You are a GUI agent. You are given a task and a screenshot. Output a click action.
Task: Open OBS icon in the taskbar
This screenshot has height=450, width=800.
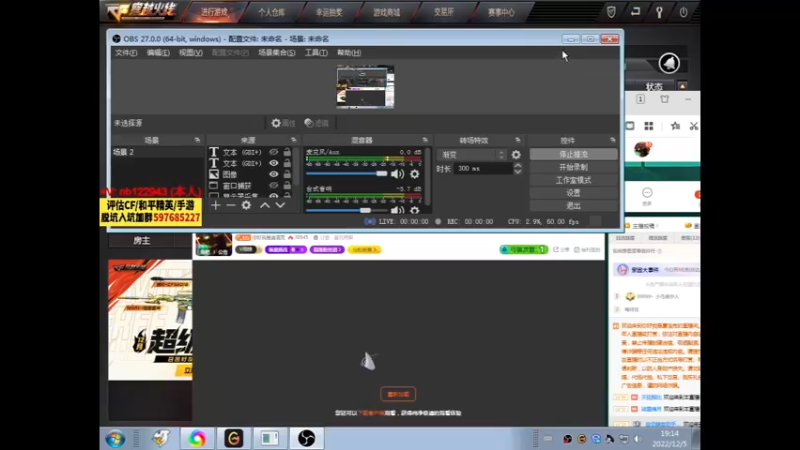click(x=306, y=438)
